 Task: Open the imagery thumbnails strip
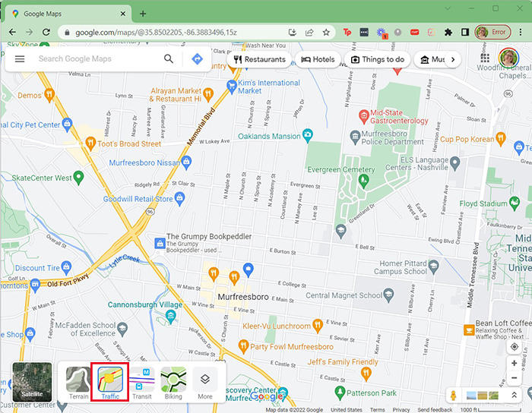[x=483, y=396]
